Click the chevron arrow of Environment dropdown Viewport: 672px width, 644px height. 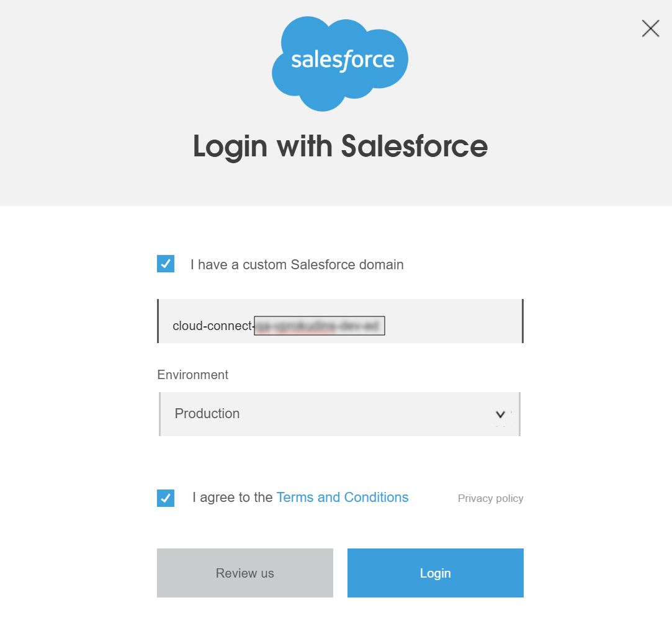click(x=500, y=414)
